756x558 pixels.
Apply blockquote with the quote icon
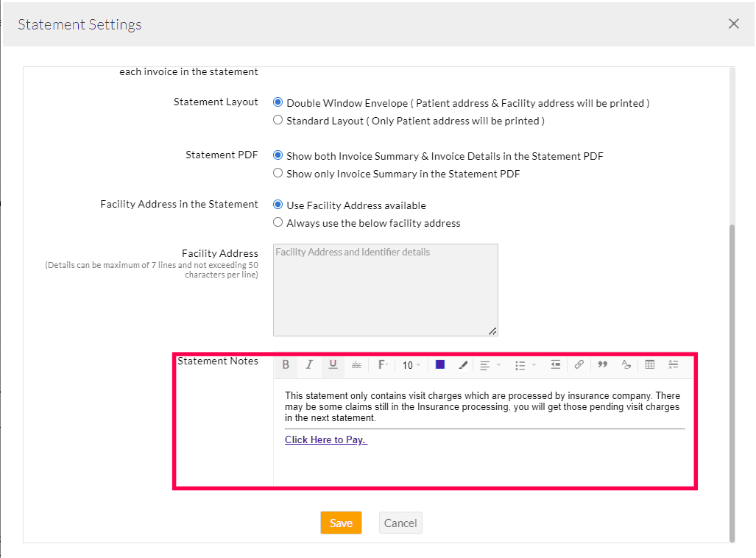coord(603,365)
